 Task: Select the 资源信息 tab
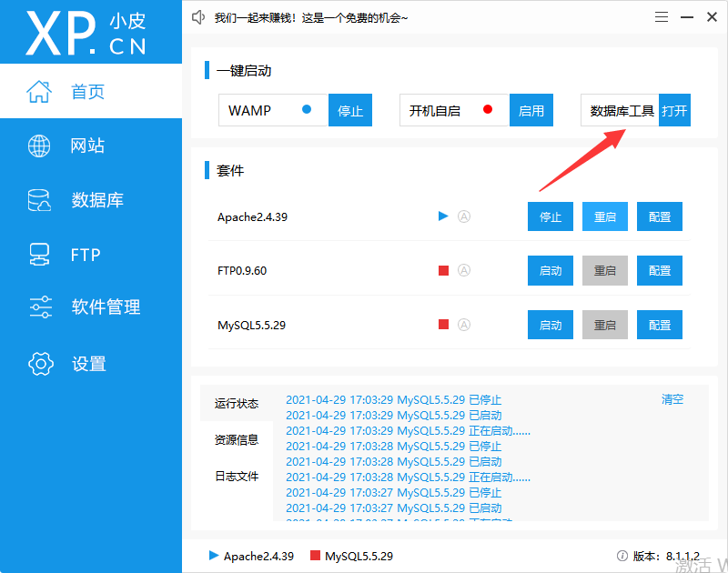(237, 439)
